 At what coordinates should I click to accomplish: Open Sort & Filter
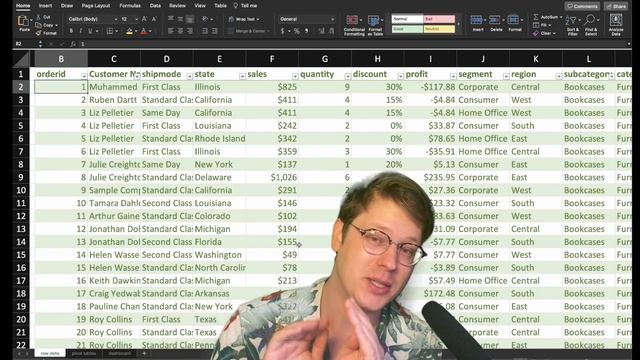coord(573,25)
